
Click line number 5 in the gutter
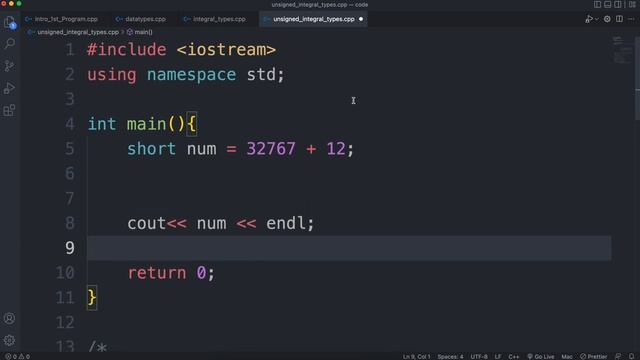click(70, 149)
